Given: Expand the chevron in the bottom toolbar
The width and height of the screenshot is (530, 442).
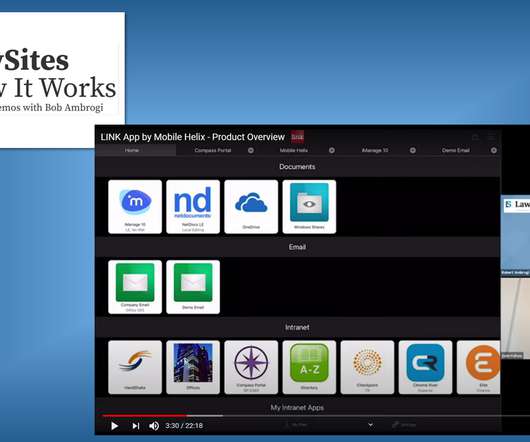Looking at the screenshot, I should pyautogui.click(x=370, y=425).
